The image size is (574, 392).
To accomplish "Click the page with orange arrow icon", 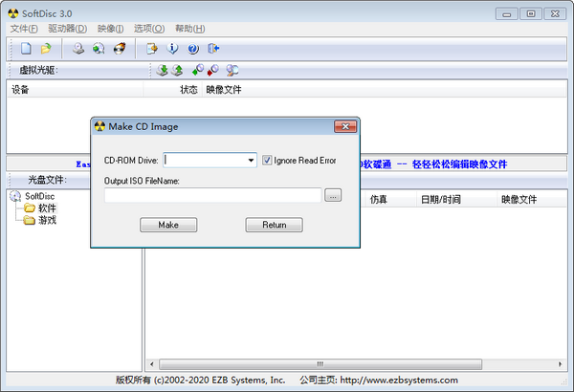I will [151, 49].
